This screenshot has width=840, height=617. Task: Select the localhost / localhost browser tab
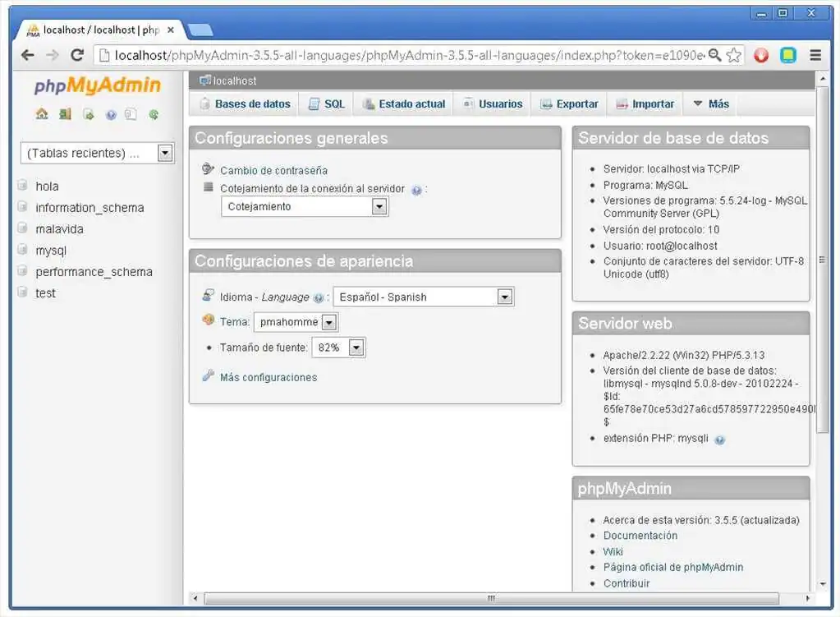pyautogui.click(x=99, y=30)
